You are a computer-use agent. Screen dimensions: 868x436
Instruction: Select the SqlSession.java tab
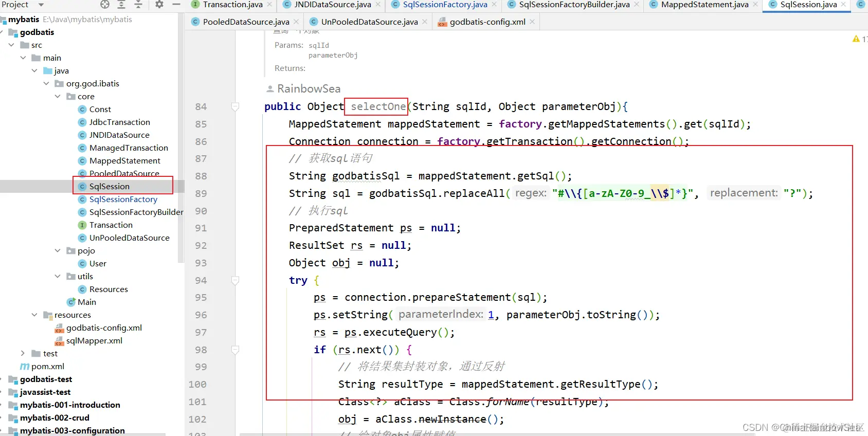coord(808,5)
